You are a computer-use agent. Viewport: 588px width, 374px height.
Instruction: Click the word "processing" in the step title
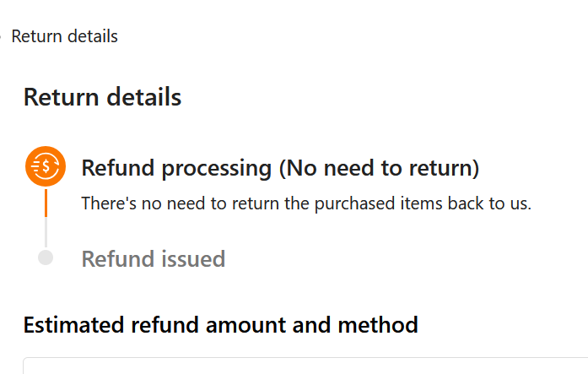pos(216,169)
